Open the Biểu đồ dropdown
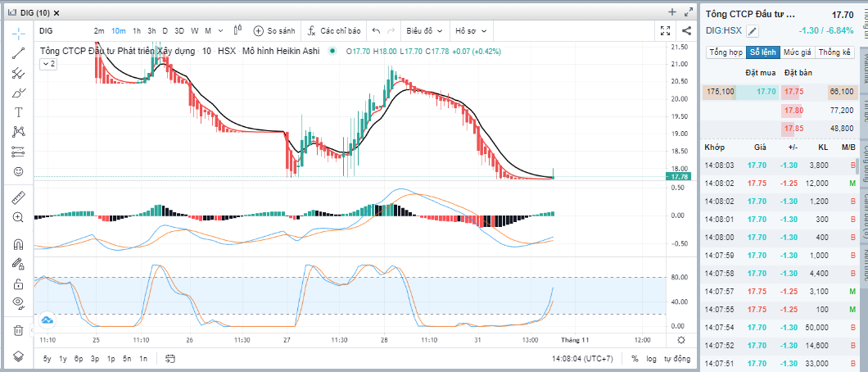Viewport: 868px width, 372px height. click(x=423, y=30)
